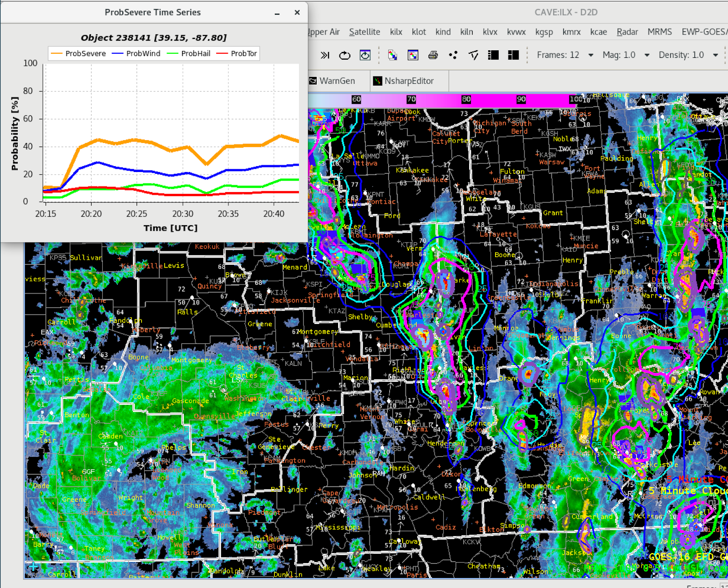The height and width of the screenshot is (588, 728).
Task: Click the Camden county label
Action: tap(111, 436)
